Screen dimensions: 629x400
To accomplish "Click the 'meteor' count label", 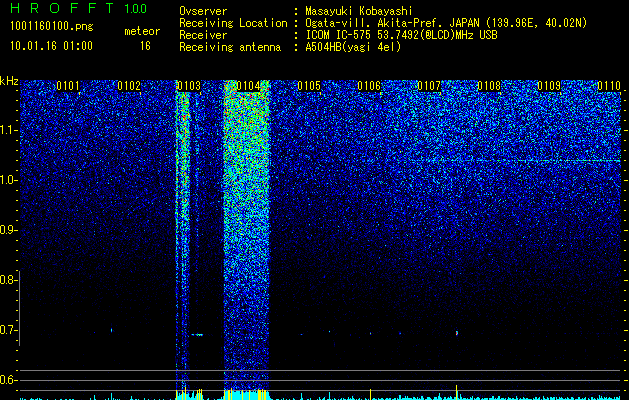I will click(142, 31).
